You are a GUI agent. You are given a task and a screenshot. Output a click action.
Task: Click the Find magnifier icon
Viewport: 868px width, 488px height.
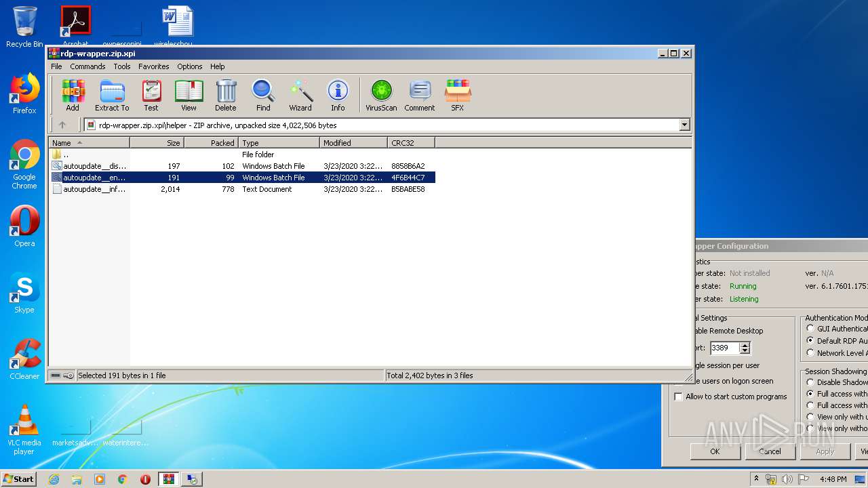point(263,95)
